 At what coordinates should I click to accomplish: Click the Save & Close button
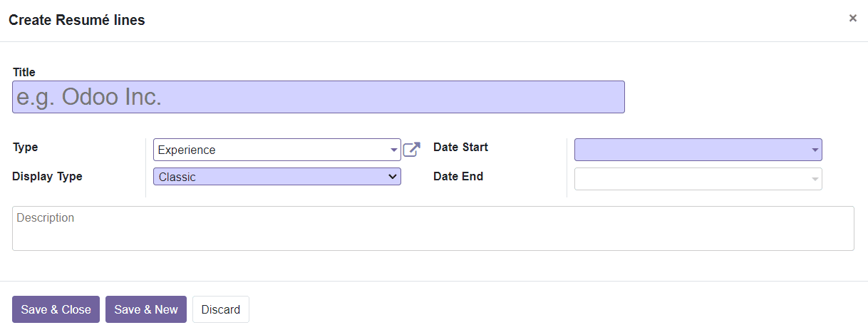[x=56, y=309]
